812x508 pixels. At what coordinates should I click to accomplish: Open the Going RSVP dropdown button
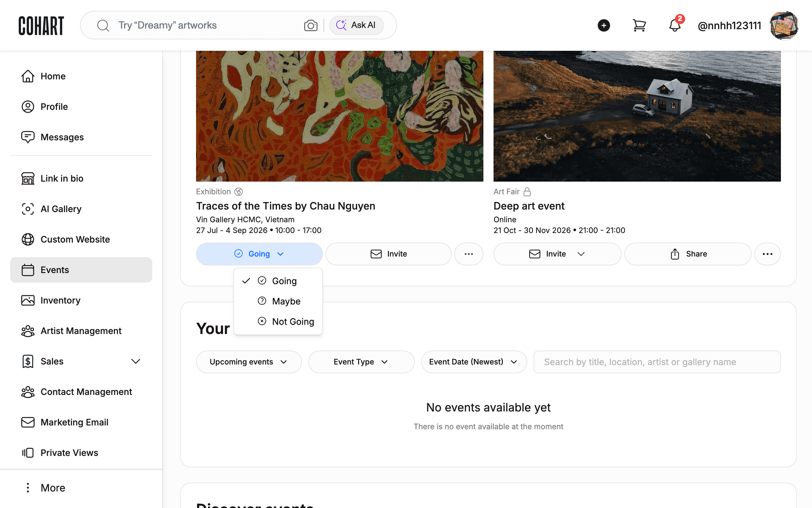[x=259, y=254]
